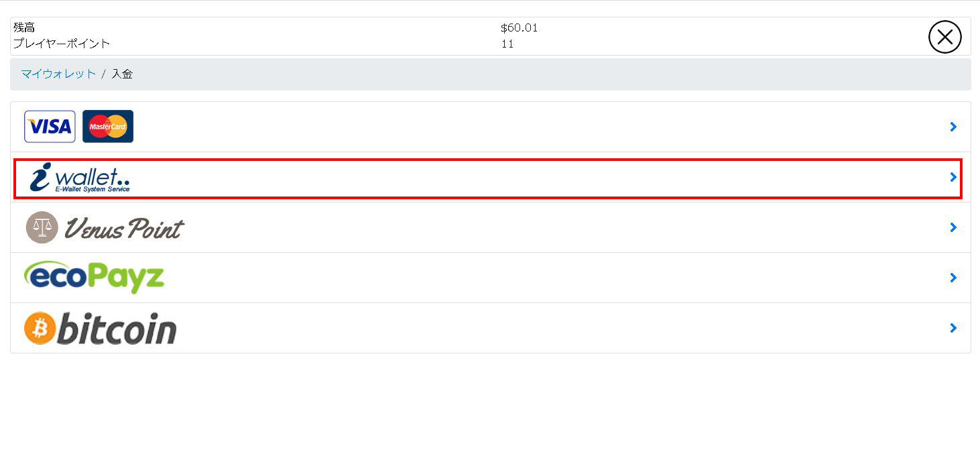The height and width of the screenshot is (450, 980).
Task: Close the deposit dialog with the X icon
Action: [x=945, y=37]
